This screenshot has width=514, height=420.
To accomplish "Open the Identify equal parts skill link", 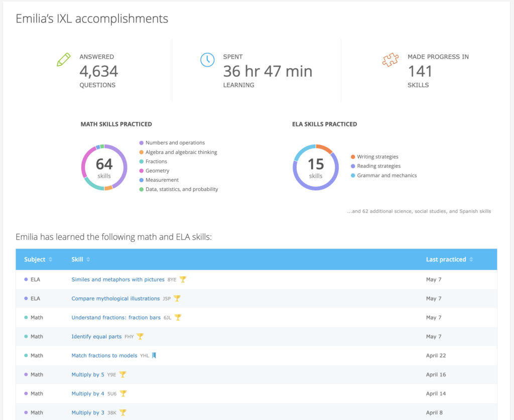I will (x=95, y=336).
